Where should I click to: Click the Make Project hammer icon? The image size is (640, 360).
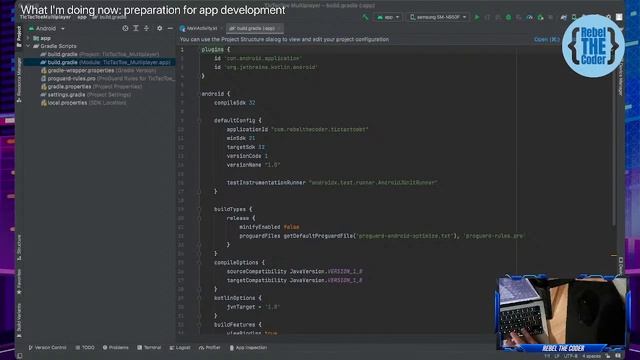[365, 17]
